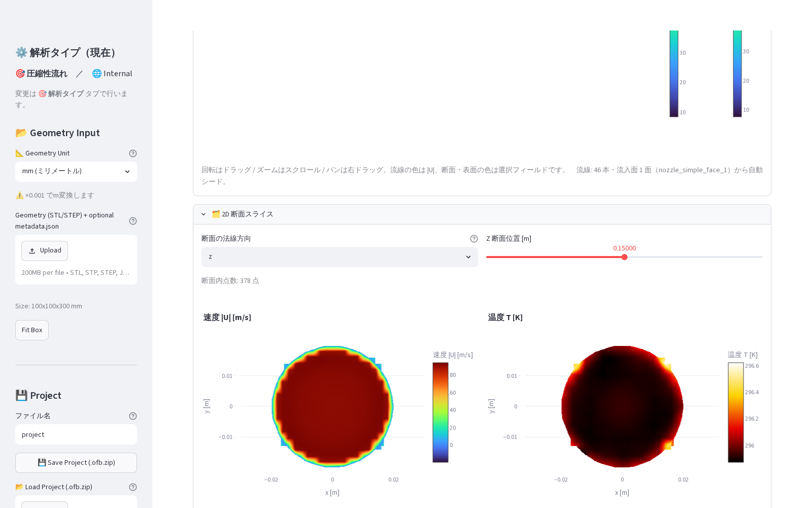Click the target icon beside 圧縮性流れ

20,74
